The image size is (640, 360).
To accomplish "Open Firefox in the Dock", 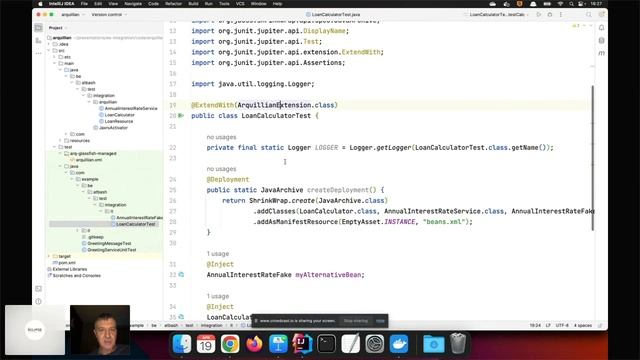I will pos(254,344).
